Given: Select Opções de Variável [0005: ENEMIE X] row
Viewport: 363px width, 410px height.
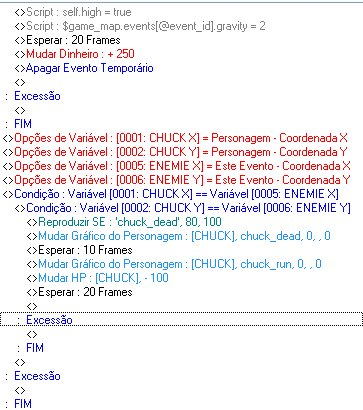Looking at the screenshot, I should (177, 166).
